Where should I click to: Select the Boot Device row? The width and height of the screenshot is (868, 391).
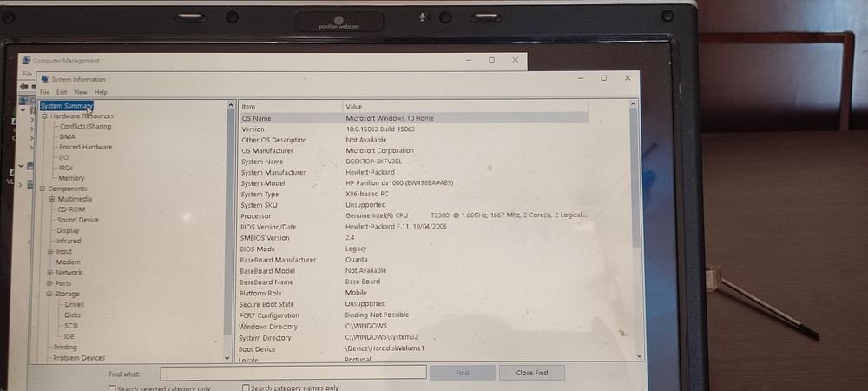[x=413, y=349]
